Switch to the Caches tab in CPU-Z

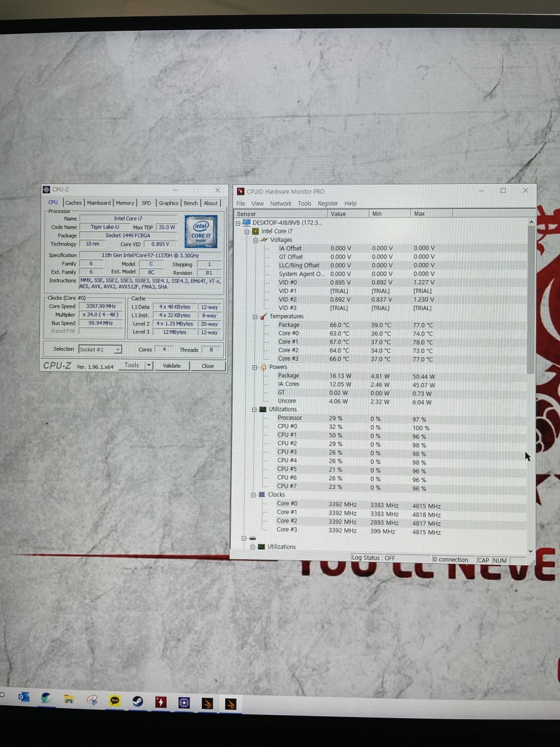pos(74,202)
